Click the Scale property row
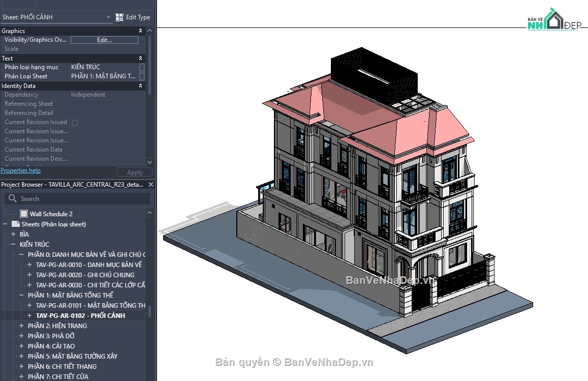Viewport: 588px width, 381px height. [x=72, y=49]
